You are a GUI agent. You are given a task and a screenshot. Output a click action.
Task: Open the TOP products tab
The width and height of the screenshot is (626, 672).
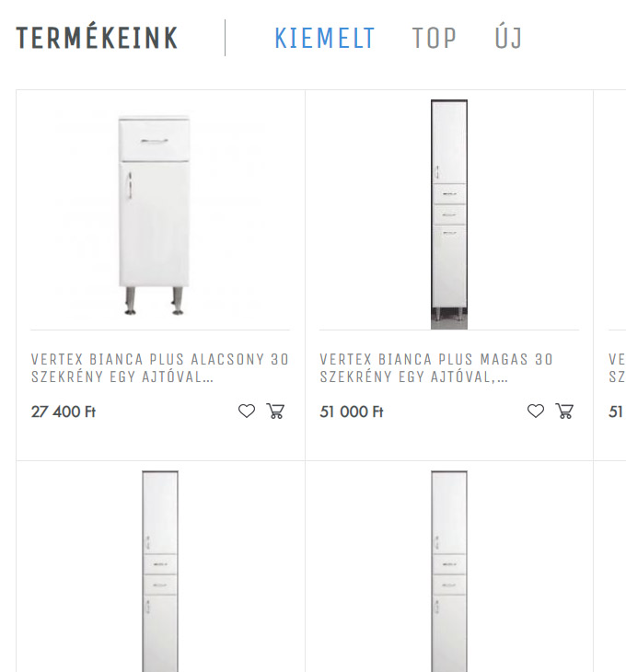point(434,38)
